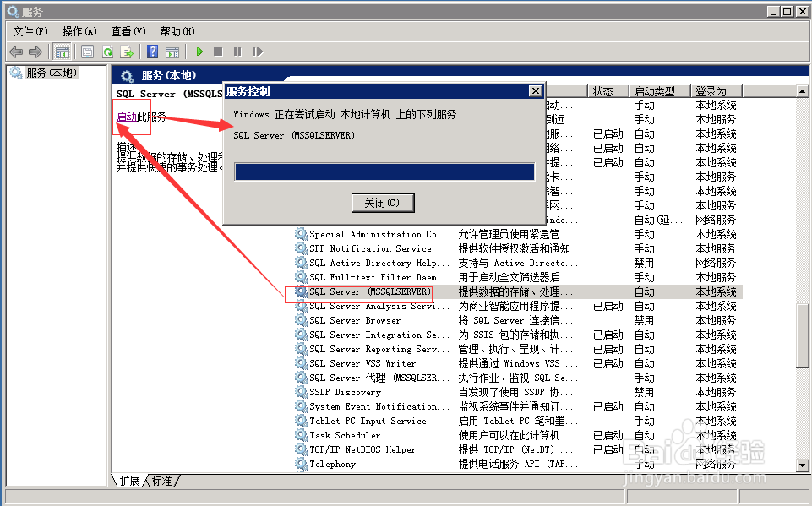Screen dimensions: 812x506
Task: Minimize the 服务 window
Action: tap(773, 11)
